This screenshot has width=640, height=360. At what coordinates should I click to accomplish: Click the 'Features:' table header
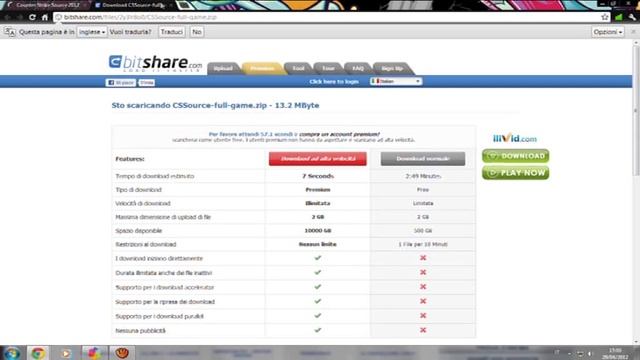click(x=130, y=159)
